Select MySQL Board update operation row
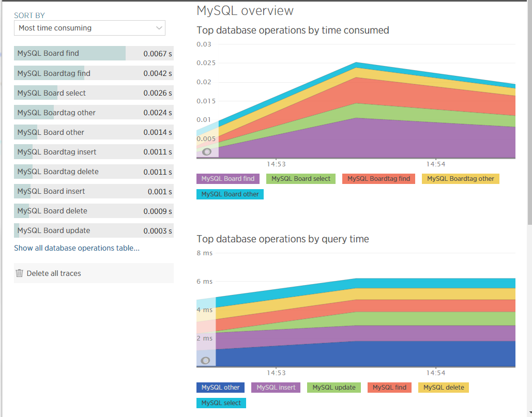 [x=94, y=230]
